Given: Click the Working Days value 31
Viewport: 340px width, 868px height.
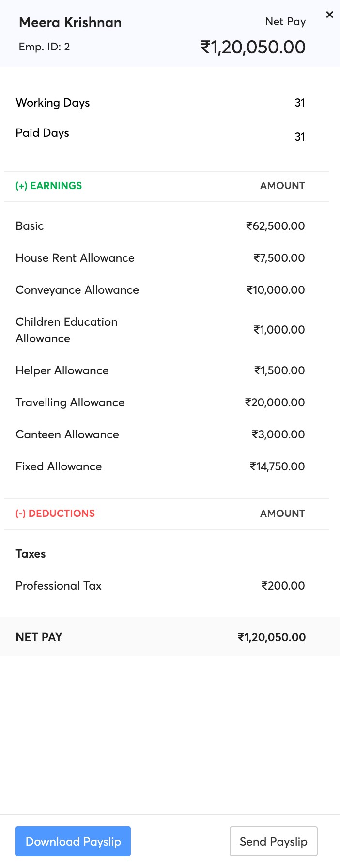Looking at the screenshot, I should [300, 103].
